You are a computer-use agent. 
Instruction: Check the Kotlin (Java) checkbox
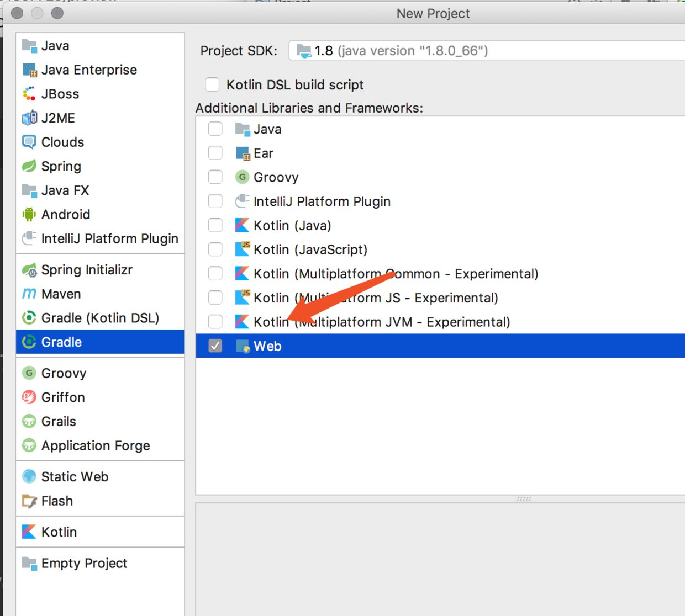click(215, 225)
